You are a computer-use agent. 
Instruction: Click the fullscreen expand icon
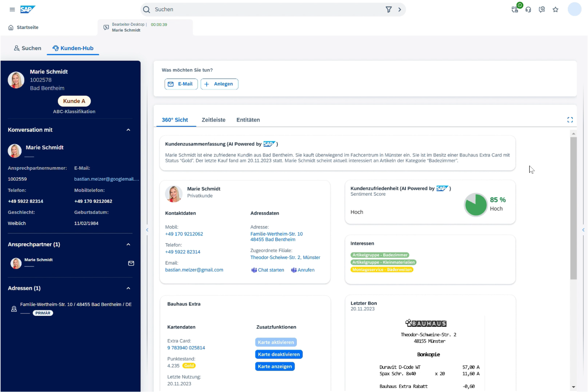[570, 120]
